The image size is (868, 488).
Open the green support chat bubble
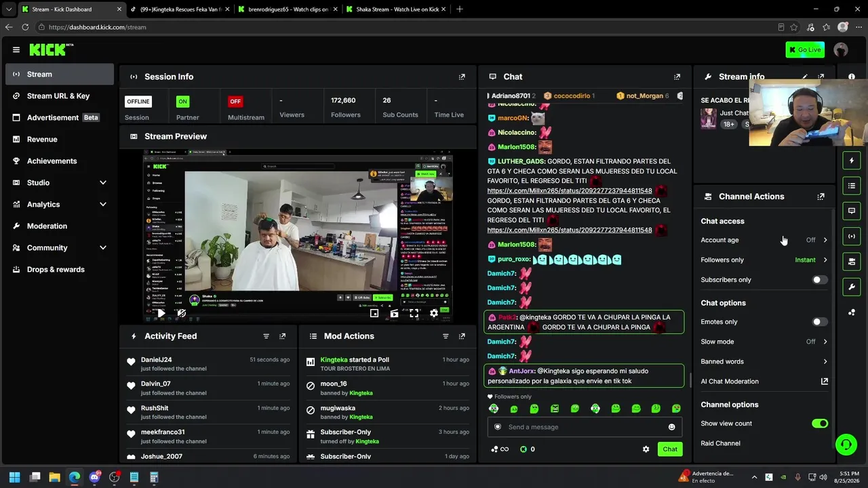click(846, 445)
